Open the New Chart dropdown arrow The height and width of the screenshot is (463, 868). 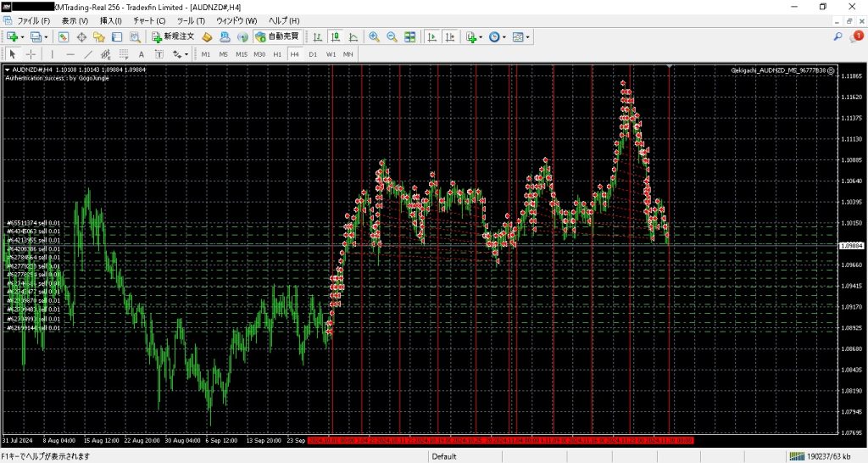[23, 36]
